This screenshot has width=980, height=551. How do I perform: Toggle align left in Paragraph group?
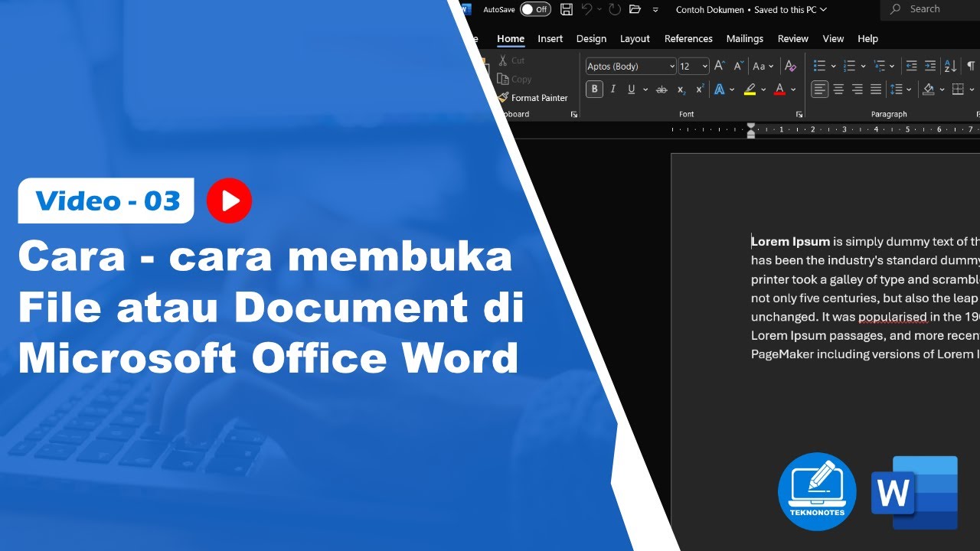(819, 90)
